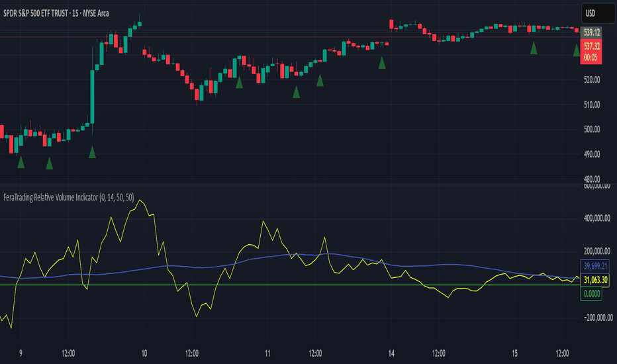The width and height of the screenshot is (617, 364).
Task: Select the triangle marker just before the 14th gap up
Action: pyautogui.click(x=382, y=63)
